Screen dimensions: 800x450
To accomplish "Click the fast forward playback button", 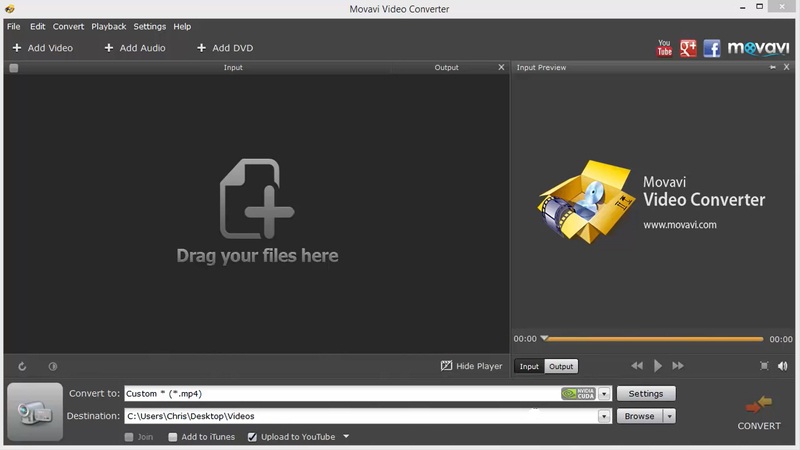I will coord(678,366).
